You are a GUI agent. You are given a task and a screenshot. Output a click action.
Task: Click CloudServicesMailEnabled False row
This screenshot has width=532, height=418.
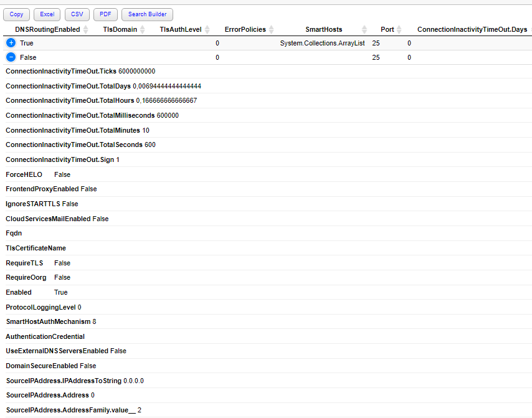pyautogui.click(x=267, y=219)
